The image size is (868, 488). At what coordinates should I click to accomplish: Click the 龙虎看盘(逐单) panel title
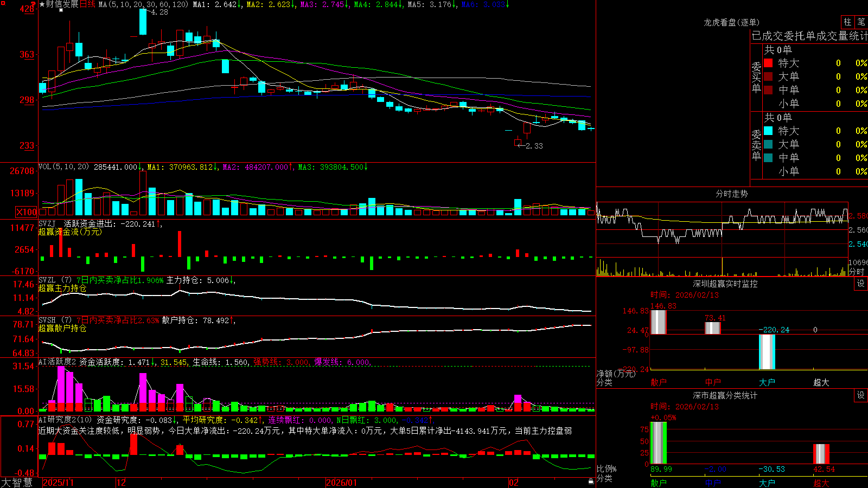click(731, 22)
